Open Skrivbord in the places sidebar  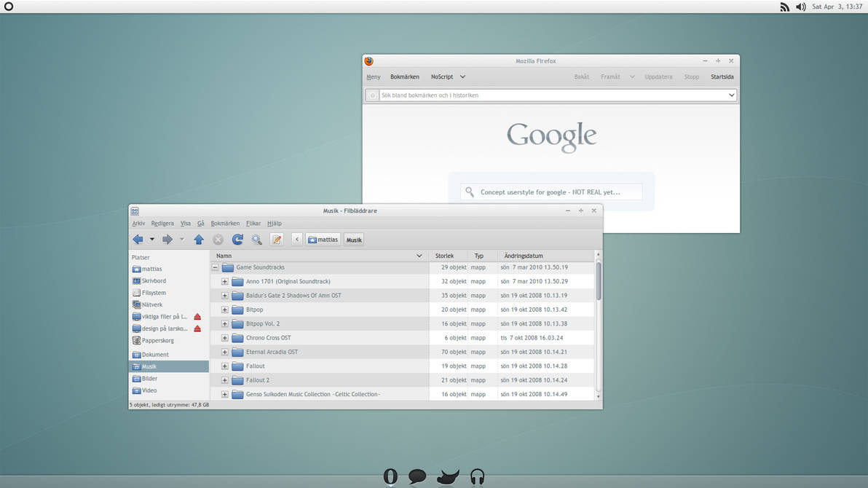(x=149, y=281)
